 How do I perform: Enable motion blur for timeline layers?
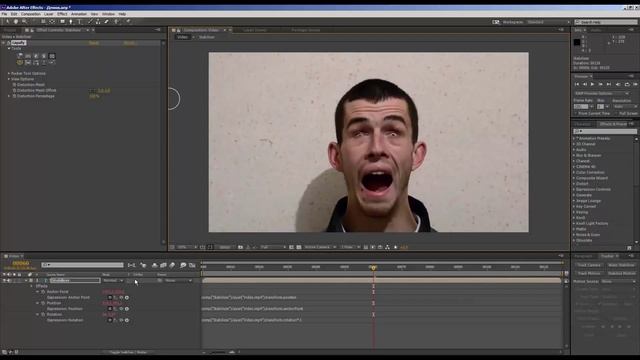[x=172, y=265]
